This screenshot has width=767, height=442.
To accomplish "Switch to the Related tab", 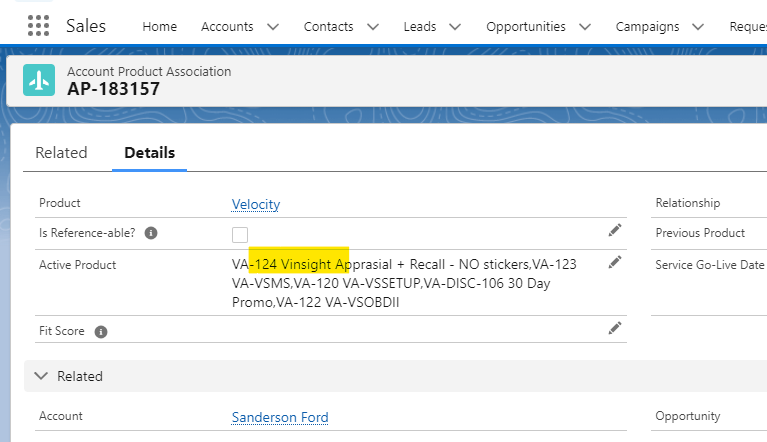I will pos(61,153).
